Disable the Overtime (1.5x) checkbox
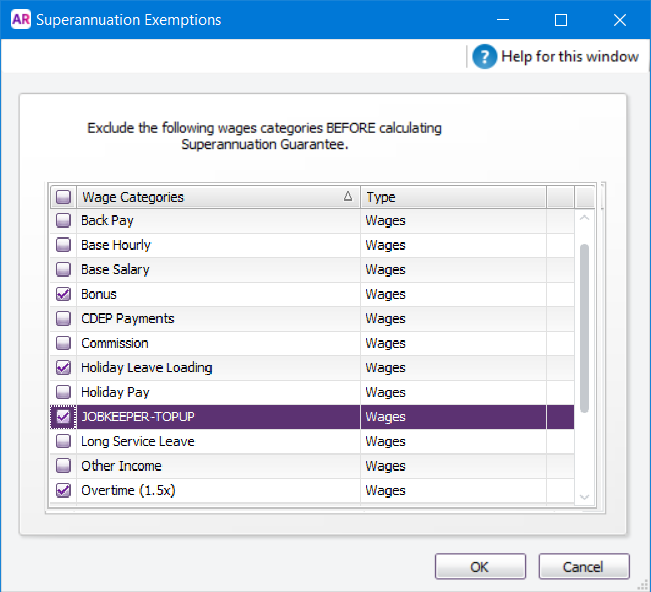 tap(63, 491)
